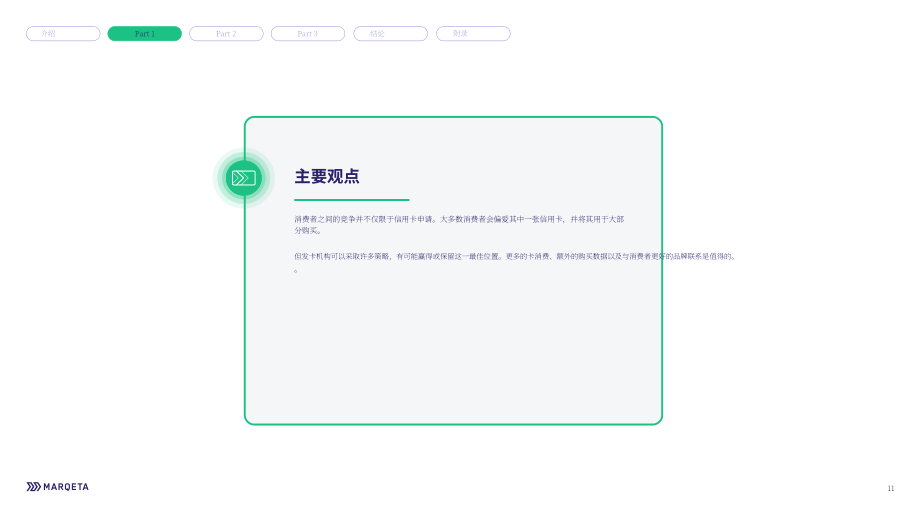Click the Marqeta logo in the footer
The width and height of the screenshot is (920, 518).
58,486
